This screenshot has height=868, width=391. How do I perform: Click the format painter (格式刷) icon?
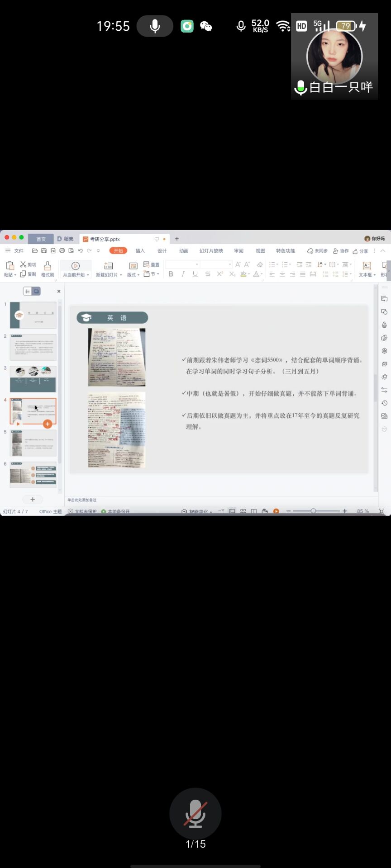[x=47, y=266]
